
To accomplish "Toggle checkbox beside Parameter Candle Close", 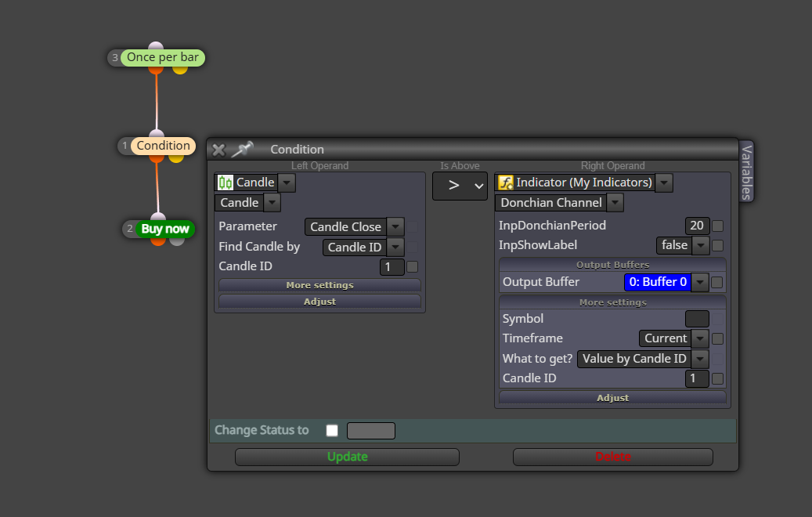I will pyautogui.click(x=412, y=226).
